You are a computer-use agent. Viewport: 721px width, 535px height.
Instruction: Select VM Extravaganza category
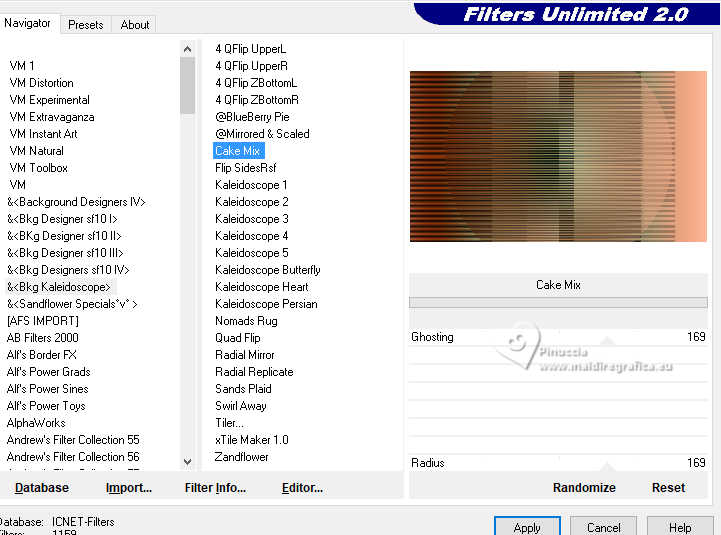coord(52,117)
